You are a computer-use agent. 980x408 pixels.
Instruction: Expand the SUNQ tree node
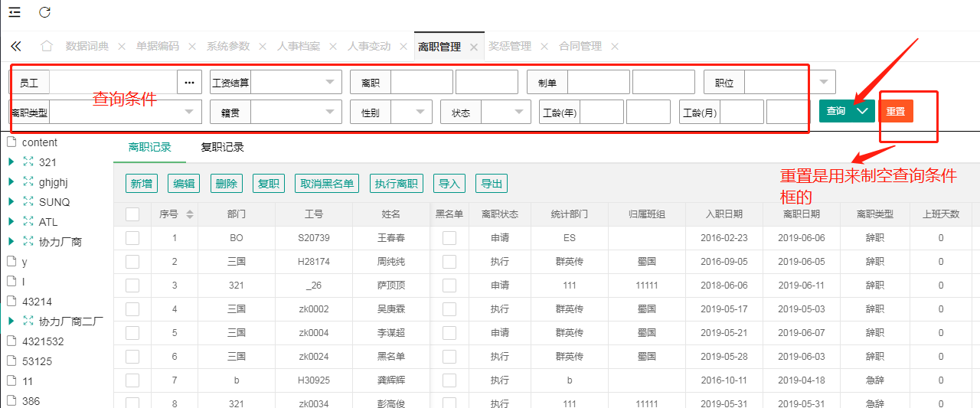pos(11,202)
